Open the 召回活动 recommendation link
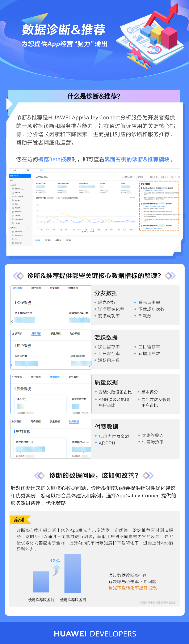This screenshot has width=189, height=644. click(160, 228)
